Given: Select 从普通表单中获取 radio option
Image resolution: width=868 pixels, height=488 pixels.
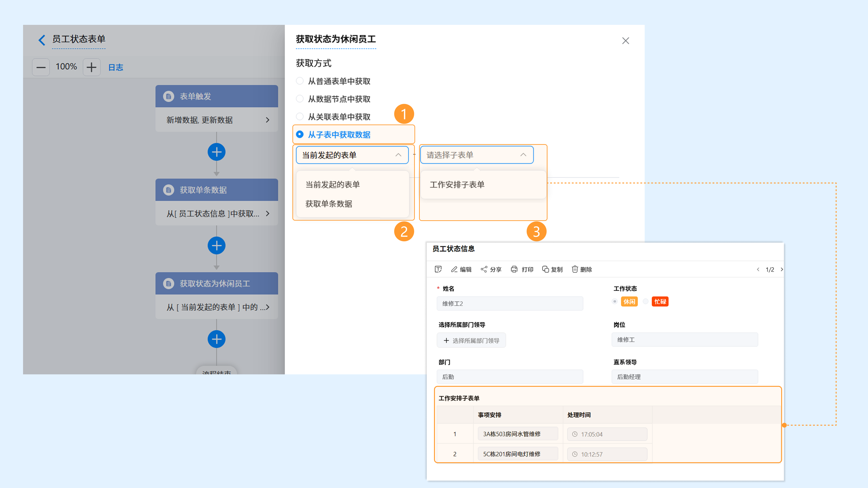Looking at the screenshot, I should pyautogui.click(x=300, y=81).
